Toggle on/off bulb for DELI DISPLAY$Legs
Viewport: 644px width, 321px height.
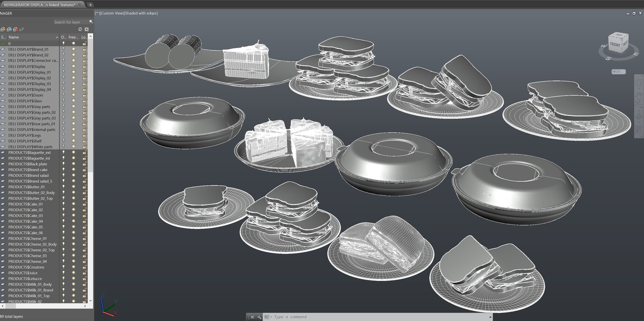[x=63, y=135]
